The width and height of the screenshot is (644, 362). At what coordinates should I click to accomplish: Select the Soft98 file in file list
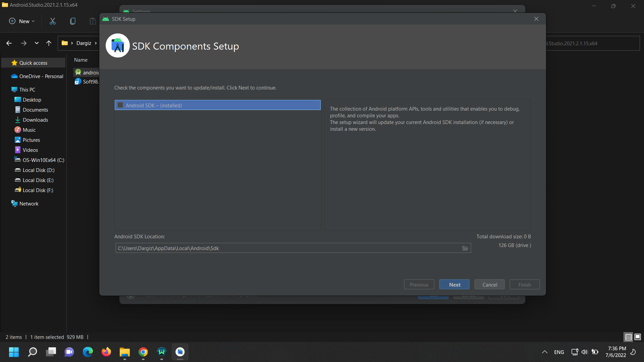click(87, 81)
